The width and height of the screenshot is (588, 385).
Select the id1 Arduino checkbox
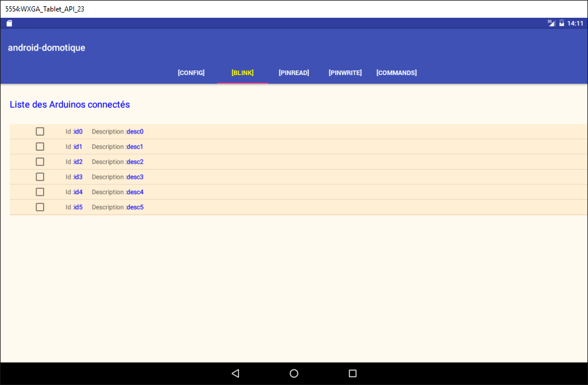coord(40,147)
